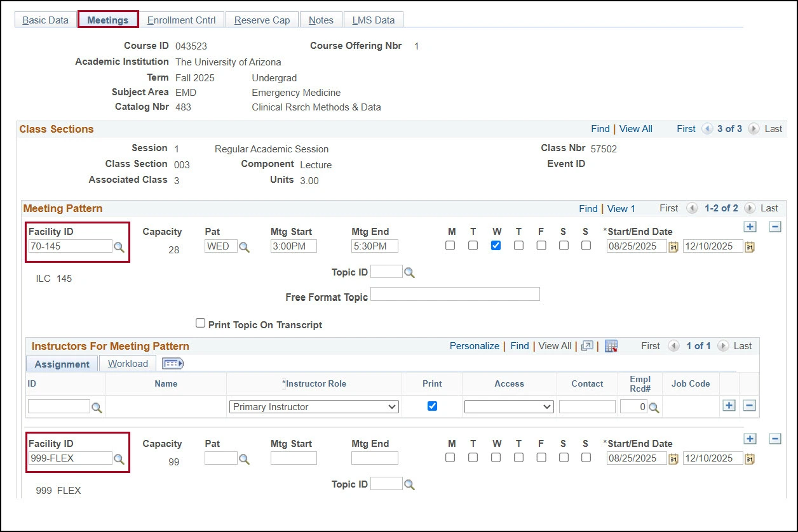Open Reserve Cap tab
This screenshot has width=798, height=532.
pos(262,20)
